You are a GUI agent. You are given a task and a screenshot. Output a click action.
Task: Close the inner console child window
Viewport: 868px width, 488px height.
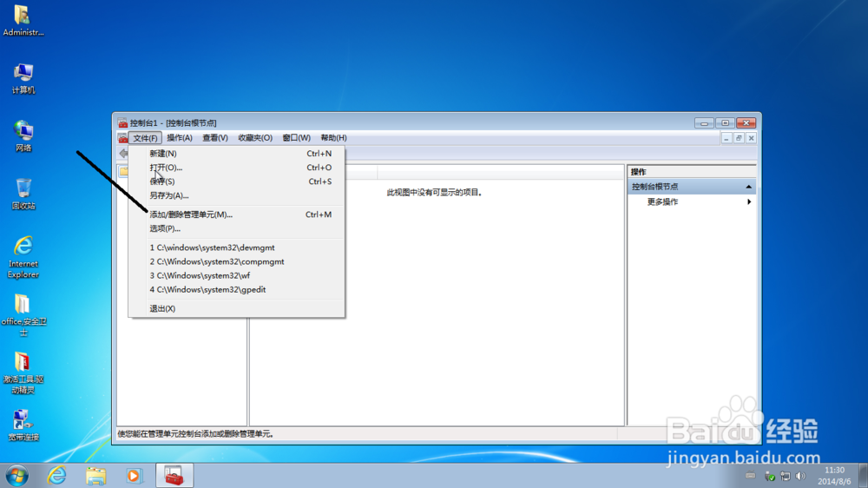[x=751, y=138]
